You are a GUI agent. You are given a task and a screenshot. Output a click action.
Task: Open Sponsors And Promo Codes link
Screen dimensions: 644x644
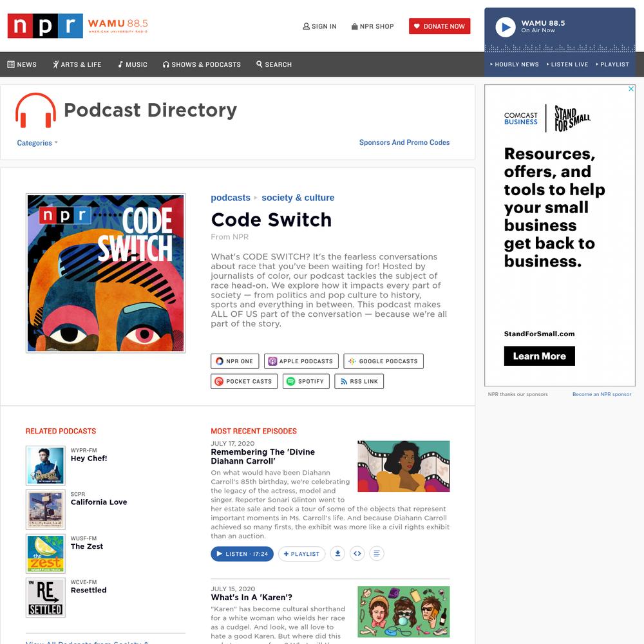404,142
